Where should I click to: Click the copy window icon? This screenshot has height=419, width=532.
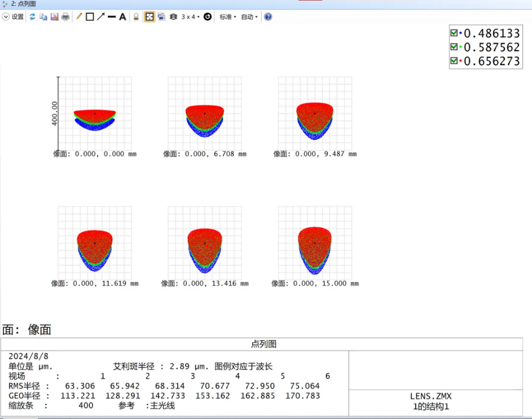click(43, 17)
